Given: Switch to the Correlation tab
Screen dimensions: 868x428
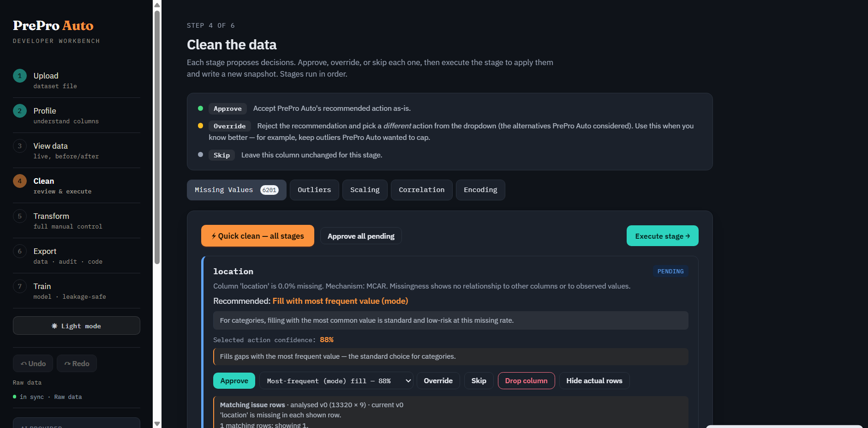Looking at the screenshot, I should [x=422, y=190].
